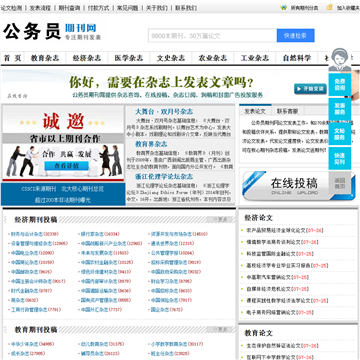Open 幼儿教育杂志 journal link
Viewport: 360px width, 360px height.
tap(95, 344)
